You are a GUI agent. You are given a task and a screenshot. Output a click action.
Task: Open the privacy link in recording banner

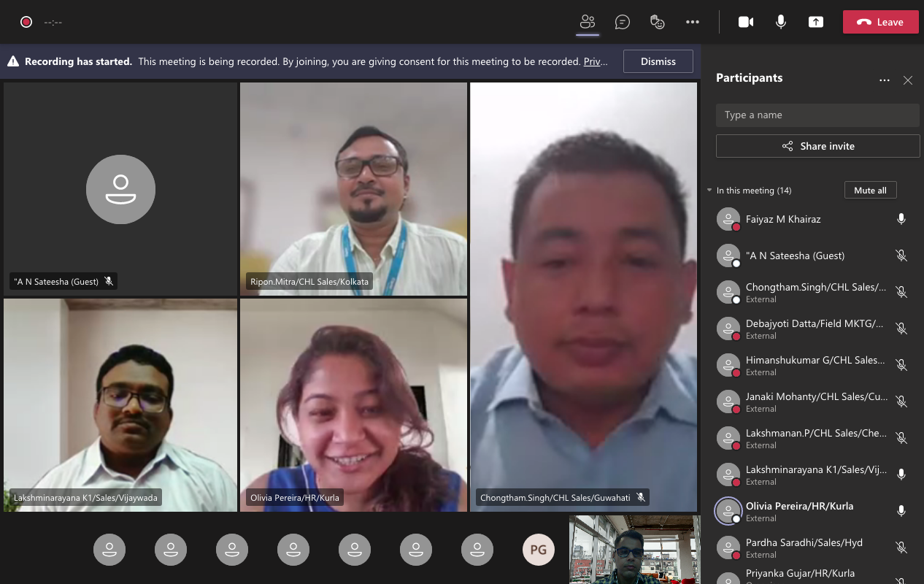tap(596, 62)
